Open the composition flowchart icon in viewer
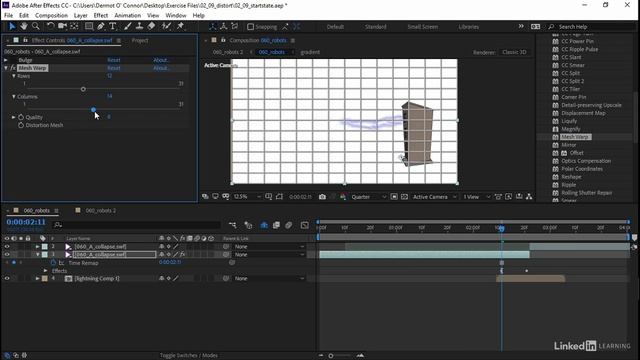This screenshot has width=640, height=360. click(x=529, y=197)
